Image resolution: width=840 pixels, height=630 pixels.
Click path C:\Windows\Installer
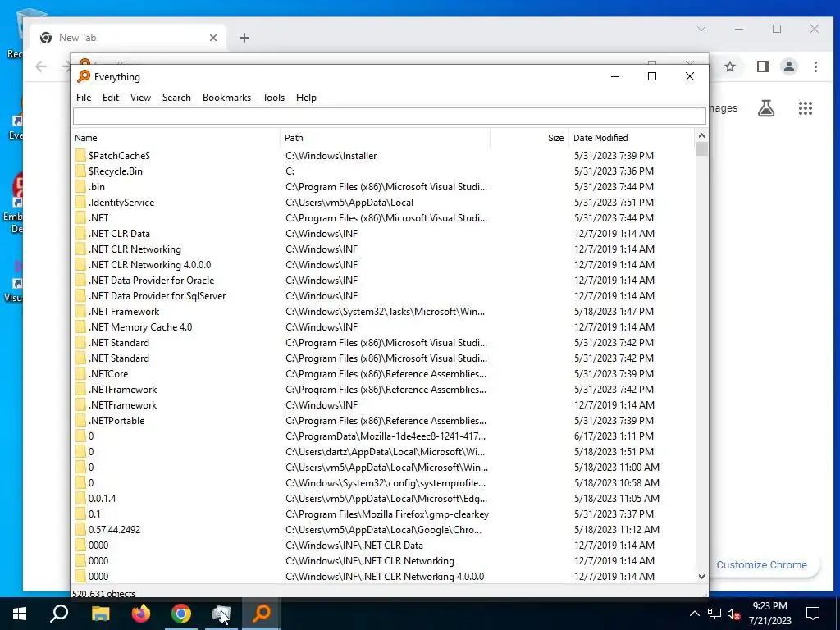[331, 155]
